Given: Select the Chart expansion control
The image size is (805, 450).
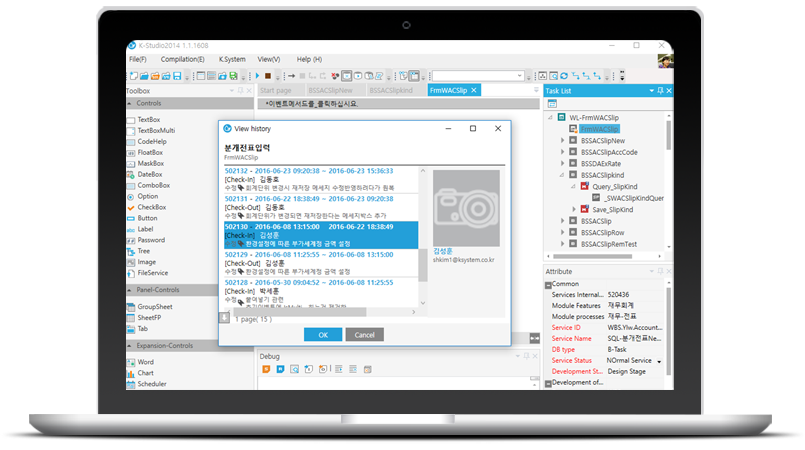Looking at the screenshot, I should point(146,372).
